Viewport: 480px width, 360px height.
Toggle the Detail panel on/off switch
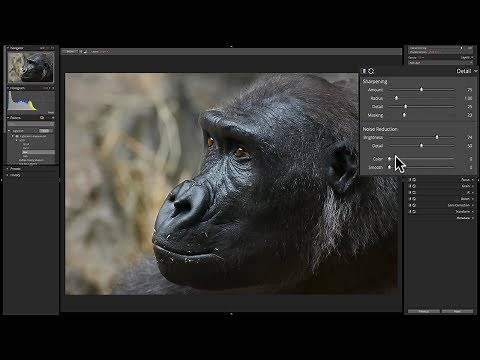(364, 71)
